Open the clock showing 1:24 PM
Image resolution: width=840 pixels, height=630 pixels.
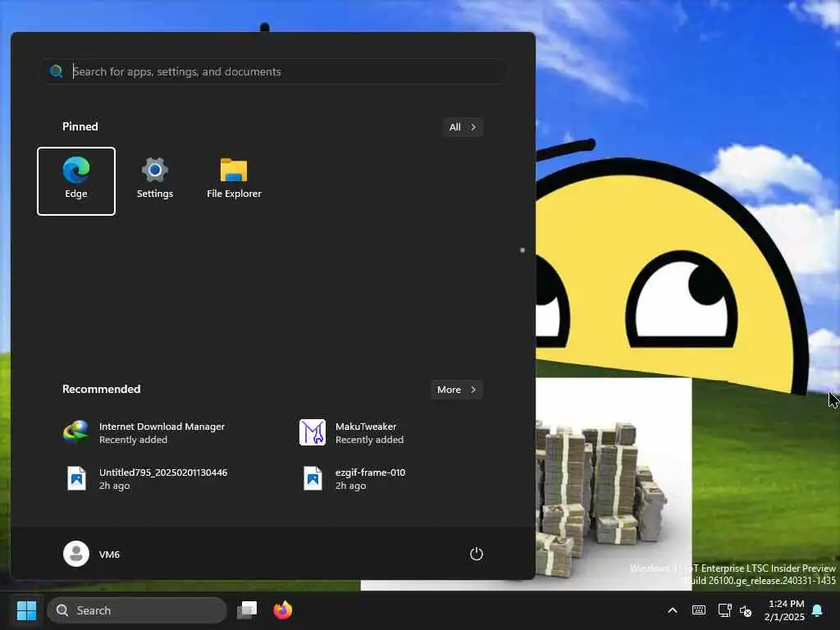click(785, 610)
